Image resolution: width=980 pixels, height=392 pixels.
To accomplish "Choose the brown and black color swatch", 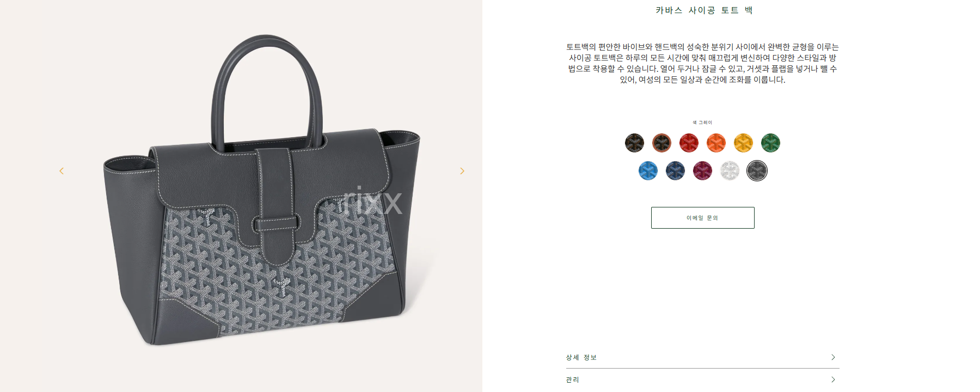I will (661, 143).
